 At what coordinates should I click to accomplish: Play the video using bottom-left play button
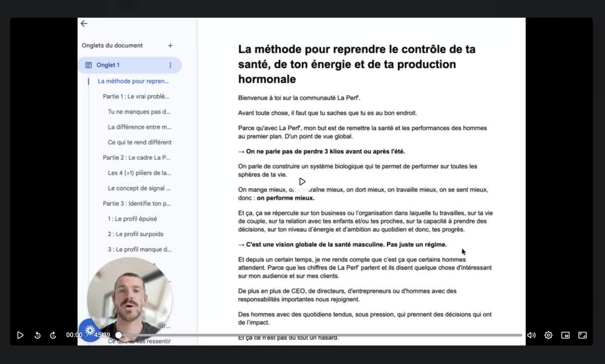20,335
